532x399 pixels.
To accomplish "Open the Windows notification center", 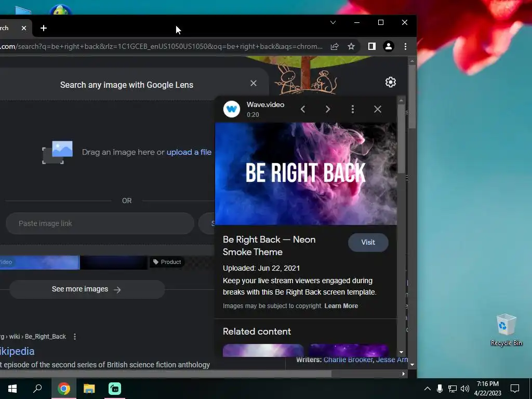I will pos(515,389).
